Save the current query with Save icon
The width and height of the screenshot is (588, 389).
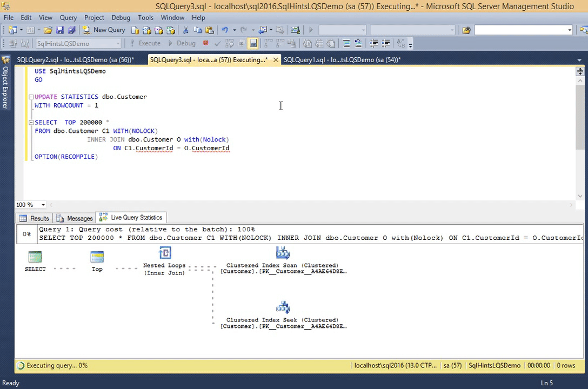(x=59, y=30)
